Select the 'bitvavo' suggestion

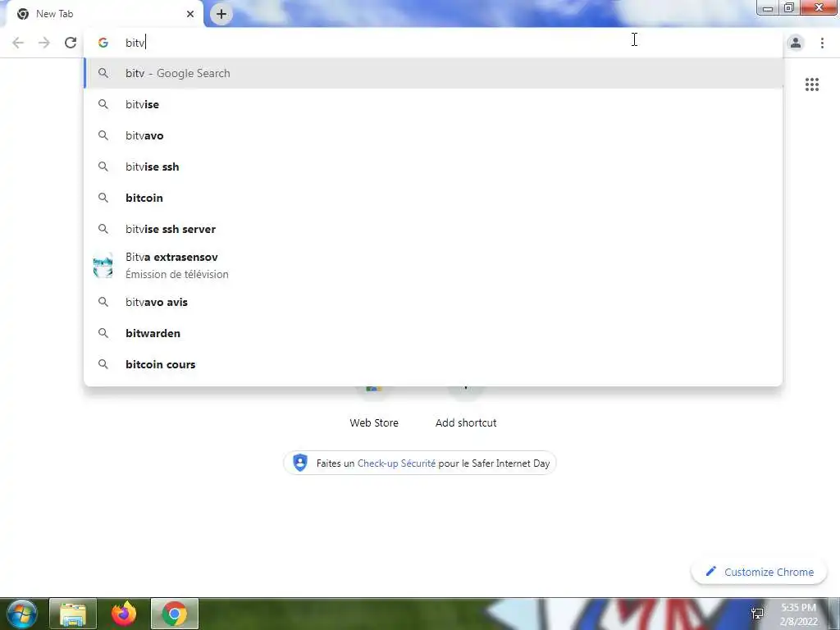[433, 135]
